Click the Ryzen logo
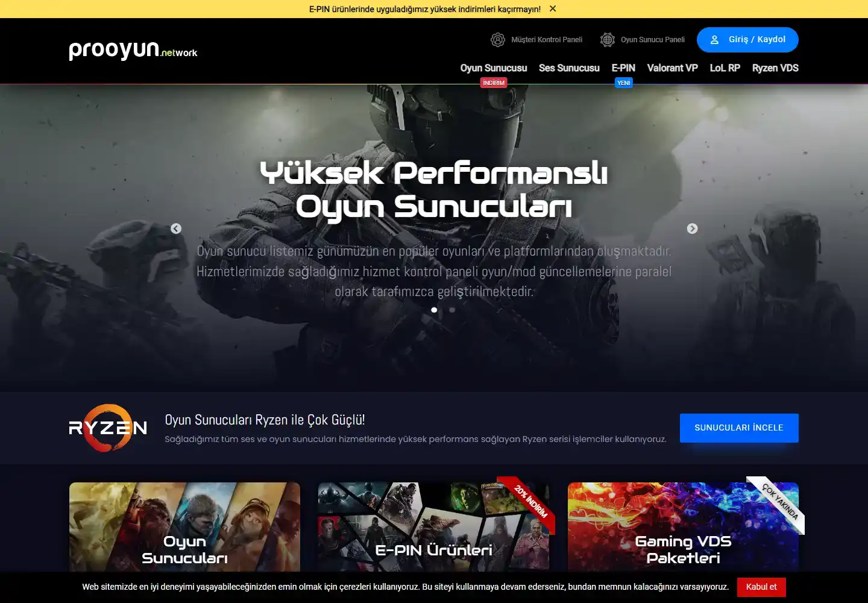 108,428
